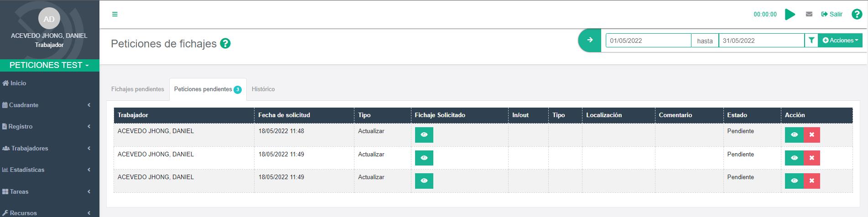Toggle the hamburger sidebar menu icon

115,14
